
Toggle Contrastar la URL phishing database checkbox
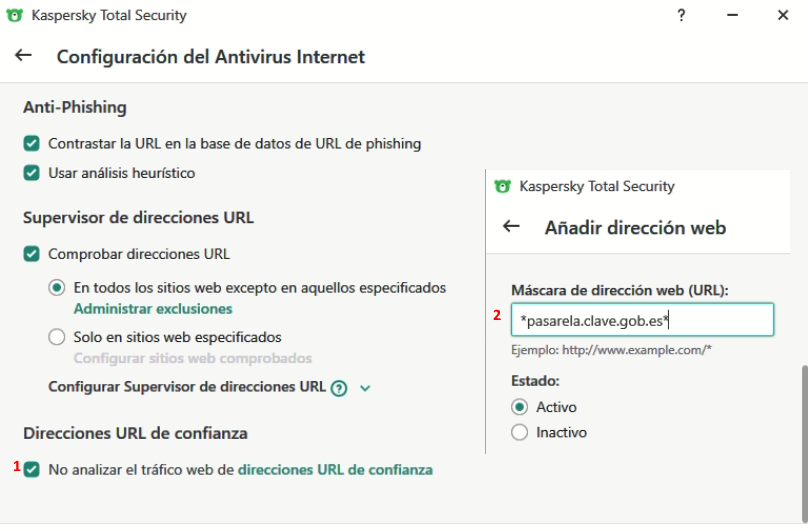32,144
